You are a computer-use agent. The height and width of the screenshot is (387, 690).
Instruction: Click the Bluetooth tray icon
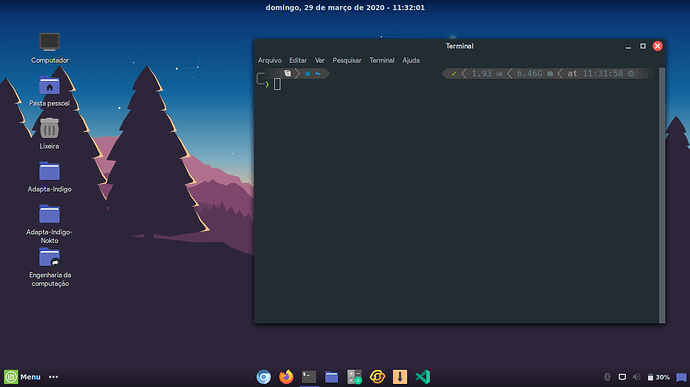(x=607, y=377)
